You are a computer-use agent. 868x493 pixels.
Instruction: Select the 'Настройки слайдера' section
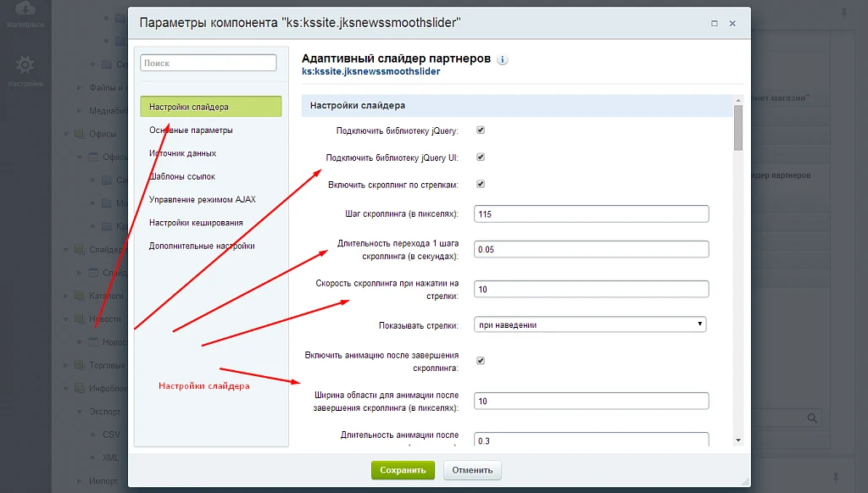click(211, 107)
